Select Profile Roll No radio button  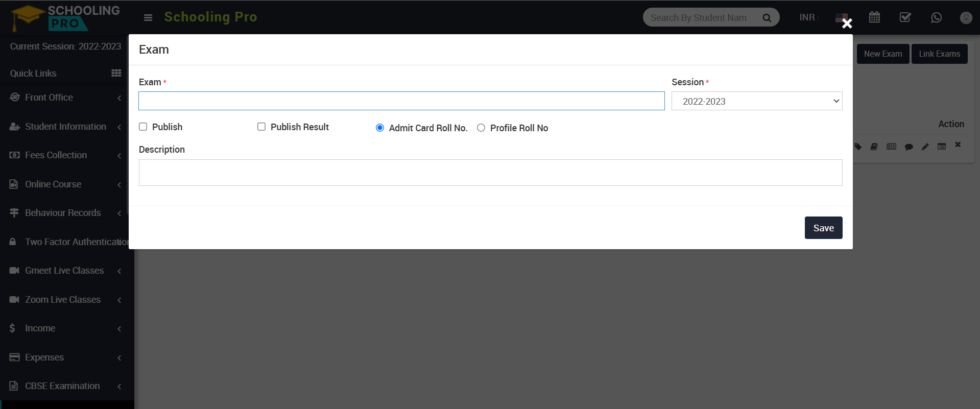(481, 128)
